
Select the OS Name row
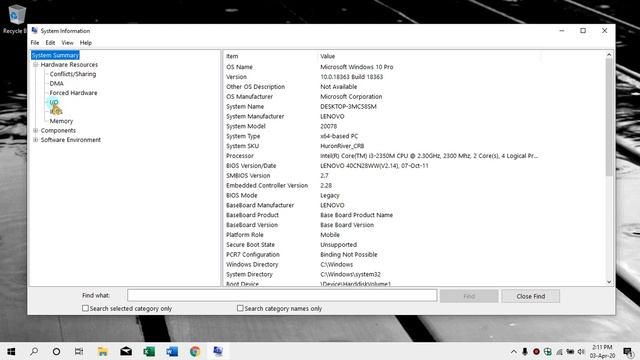tap(414, 67)
